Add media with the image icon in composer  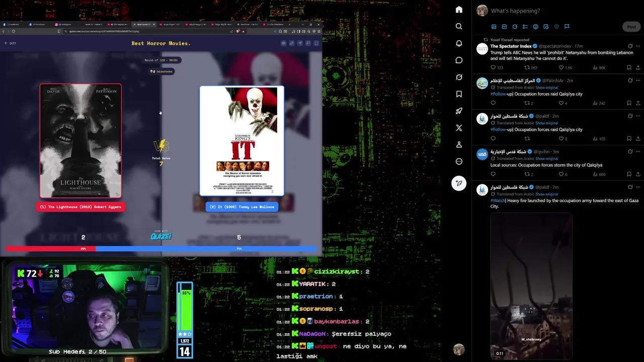(494, 27)
